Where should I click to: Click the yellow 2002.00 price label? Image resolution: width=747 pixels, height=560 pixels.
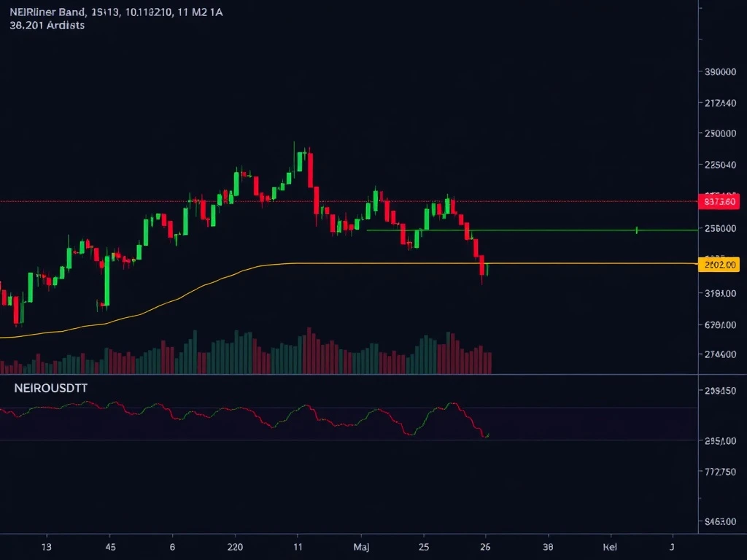[x=719, y=264]
